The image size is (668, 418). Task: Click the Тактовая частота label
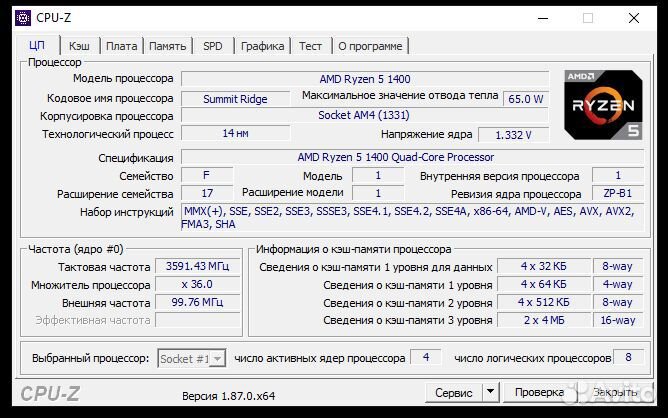tap(104, 267)
